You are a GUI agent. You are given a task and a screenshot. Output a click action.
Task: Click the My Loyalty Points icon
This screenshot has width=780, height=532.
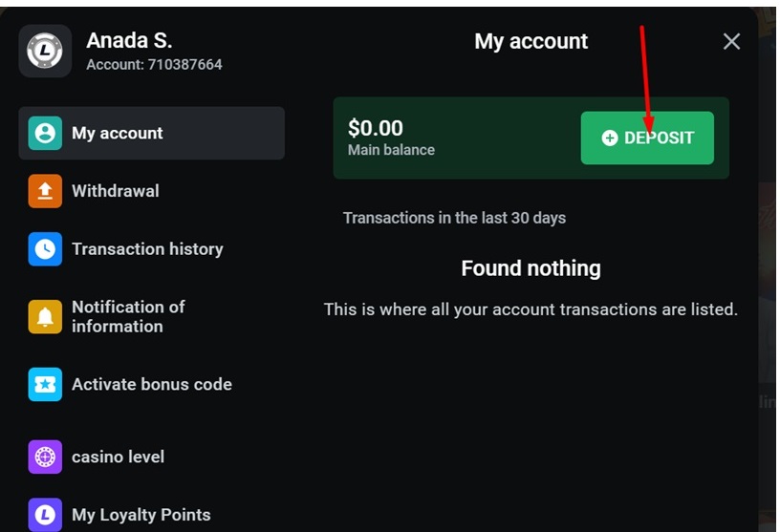(x=45, y=515)
